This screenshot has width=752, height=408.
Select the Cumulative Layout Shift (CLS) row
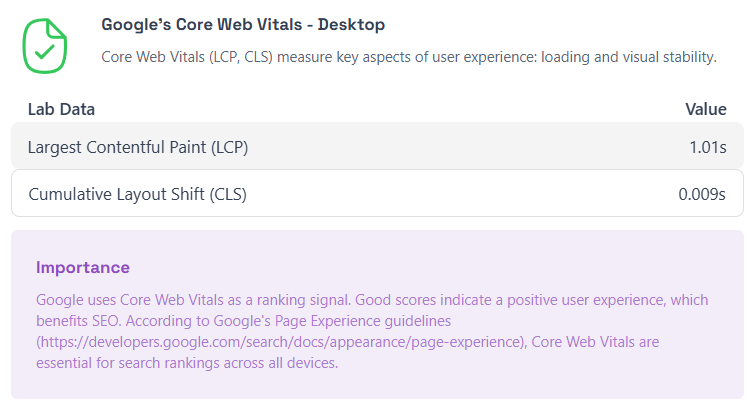pos(377,193)
